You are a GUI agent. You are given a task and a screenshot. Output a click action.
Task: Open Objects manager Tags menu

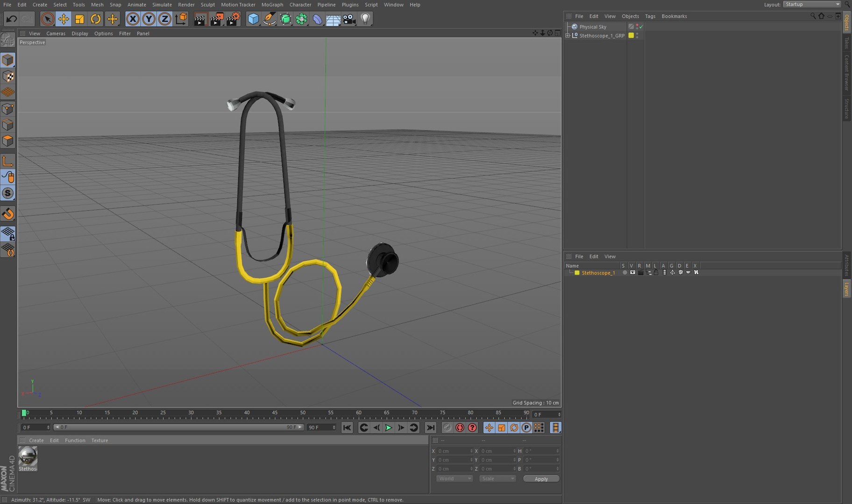(x=650, y=16)
